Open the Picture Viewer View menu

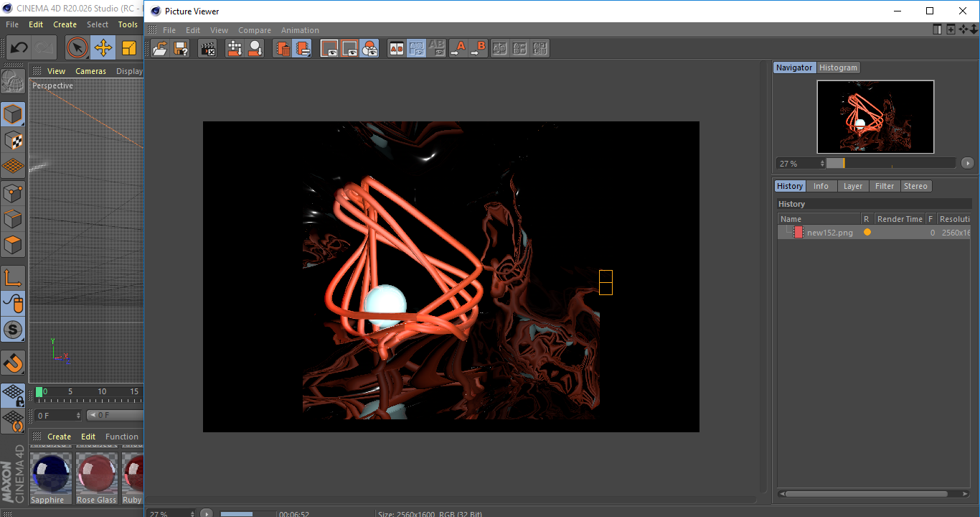219,30
